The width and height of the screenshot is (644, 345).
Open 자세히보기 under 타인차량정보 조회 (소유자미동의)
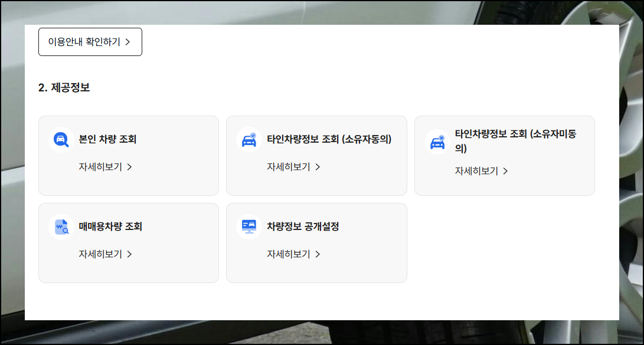coord(481,171)
